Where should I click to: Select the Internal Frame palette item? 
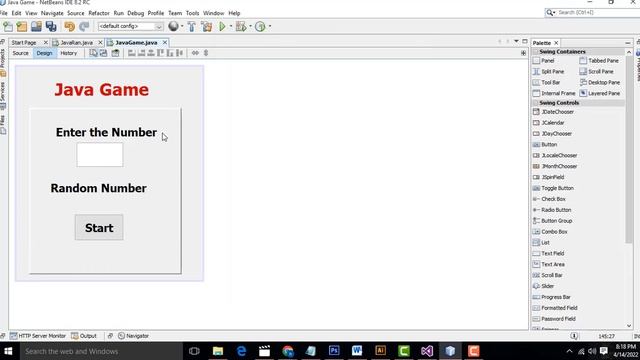tap(554, 93)
